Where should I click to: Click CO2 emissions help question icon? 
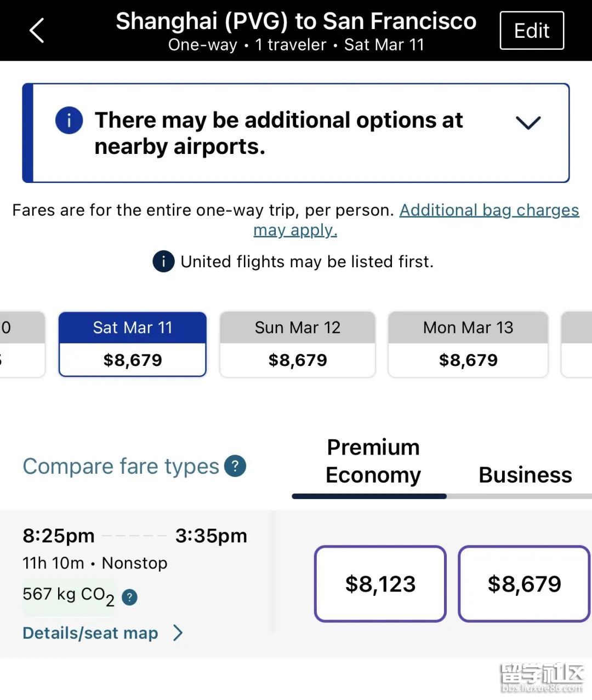(129, 597)
